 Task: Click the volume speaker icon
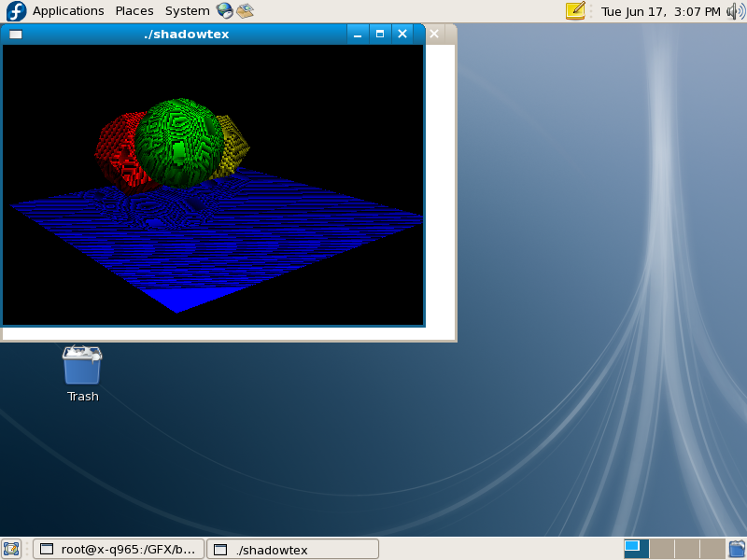point(736,11)
